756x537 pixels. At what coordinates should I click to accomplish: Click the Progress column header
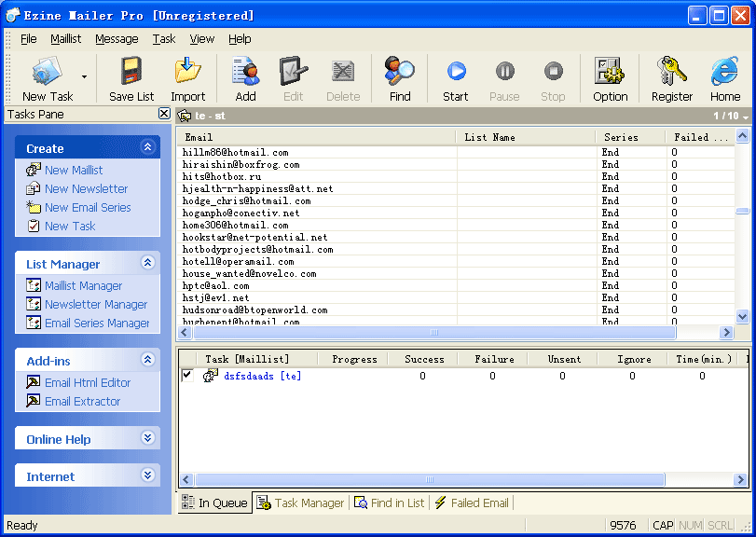[354, 359]
